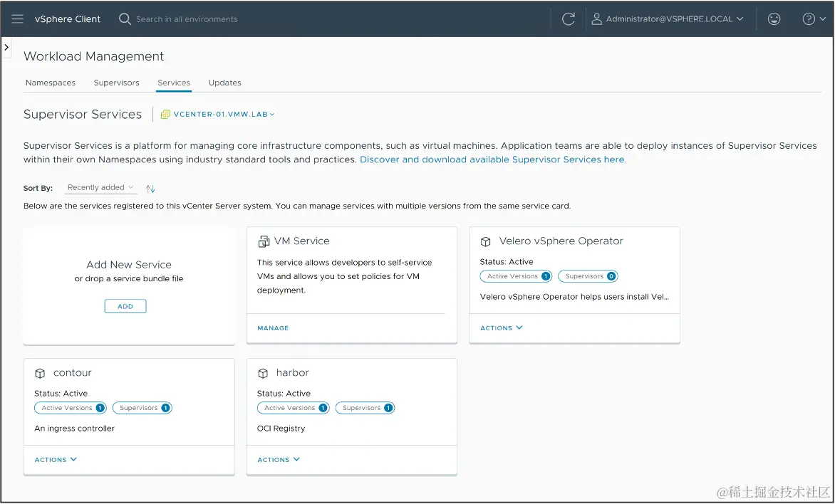Click the Add New Service drop area
Screen dimensions: 835x504
point(129,285)
